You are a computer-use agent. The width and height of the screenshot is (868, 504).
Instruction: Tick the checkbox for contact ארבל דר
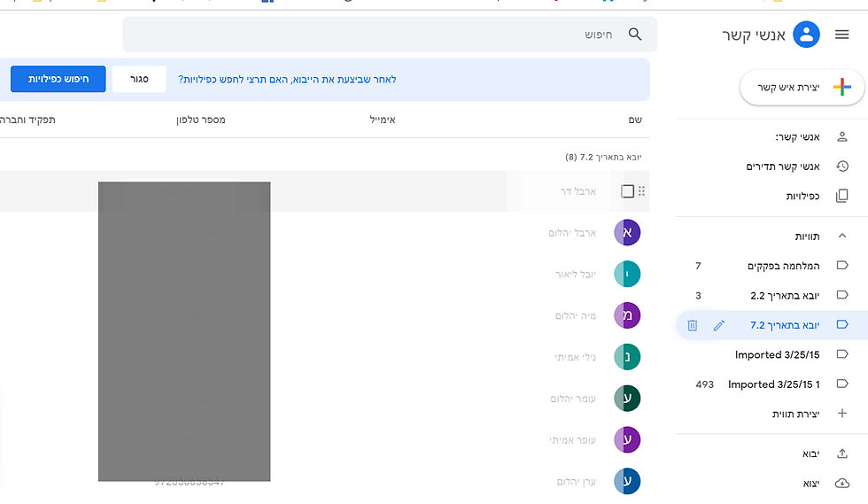pyautogui.click(x=627, y=191)
